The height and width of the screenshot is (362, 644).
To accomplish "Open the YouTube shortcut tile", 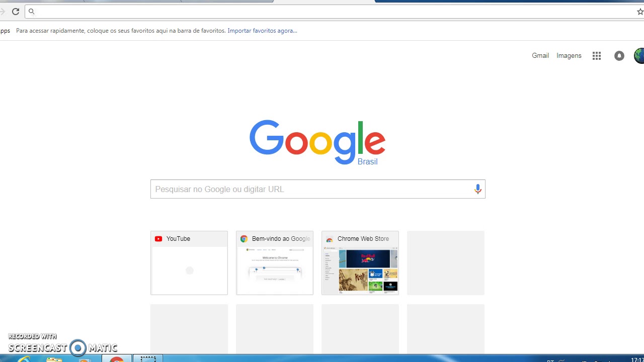I will (x=189, y=263).
